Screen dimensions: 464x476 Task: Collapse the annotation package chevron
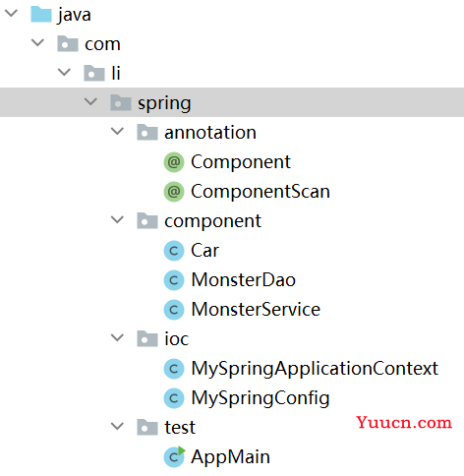point(117,131)
